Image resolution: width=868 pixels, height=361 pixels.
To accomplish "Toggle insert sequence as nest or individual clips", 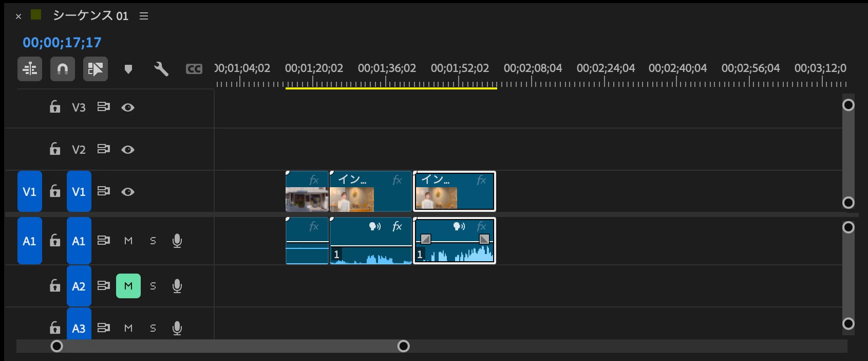I will click(30, 69).
